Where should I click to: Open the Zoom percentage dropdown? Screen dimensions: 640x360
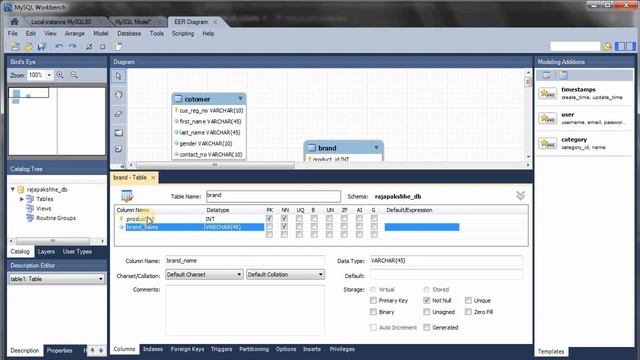pyautogui.click(x=49, y=75)
